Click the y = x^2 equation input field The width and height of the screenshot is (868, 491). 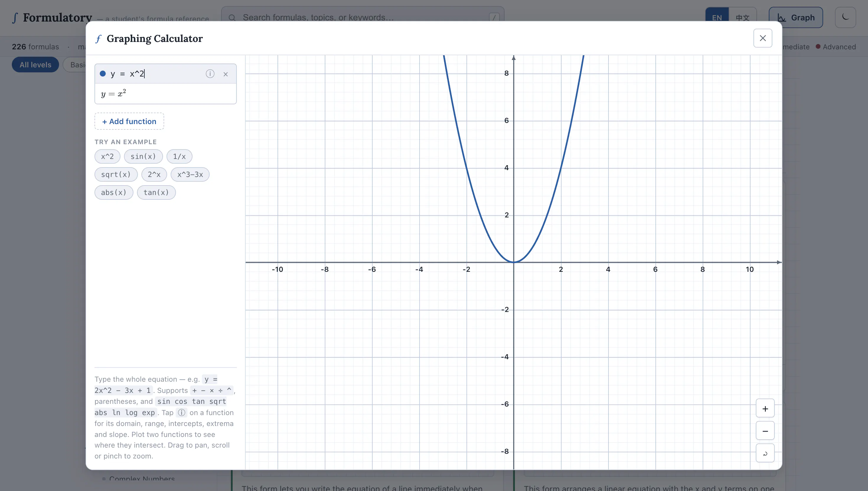click(x=155, y=74)
